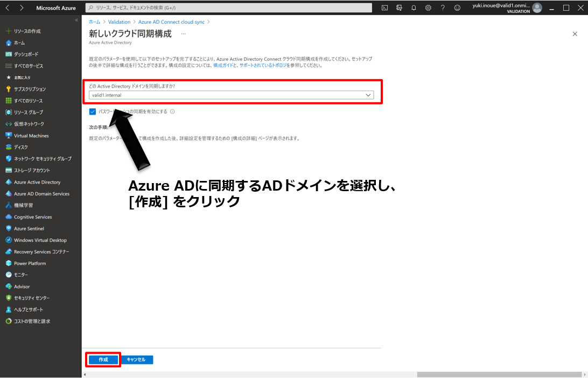Screen dimensions: 588x378
Task: Click the Virtual Machines sidebar icon
Action: click(9, 136)
